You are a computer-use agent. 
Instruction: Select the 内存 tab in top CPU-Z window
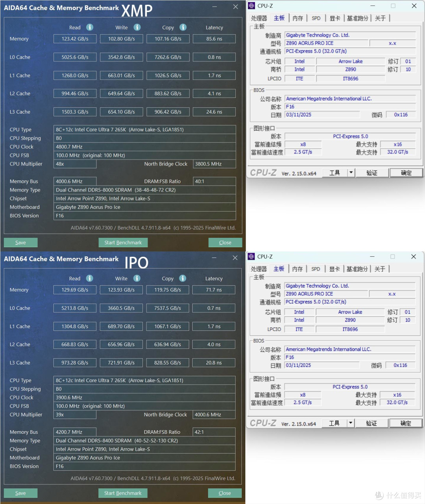298,18
